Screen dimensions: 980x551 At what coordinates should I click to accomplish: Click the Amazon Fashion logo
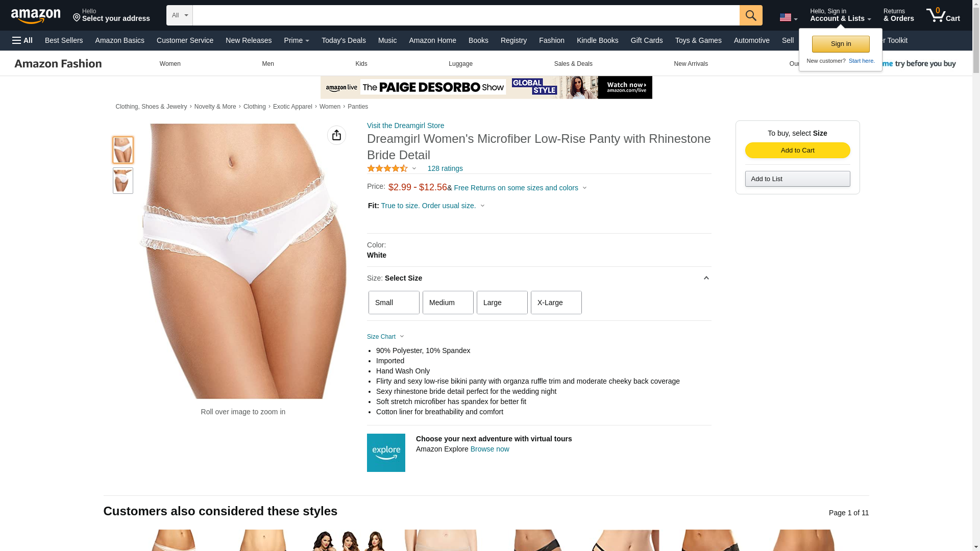click(x=58, y=64)
